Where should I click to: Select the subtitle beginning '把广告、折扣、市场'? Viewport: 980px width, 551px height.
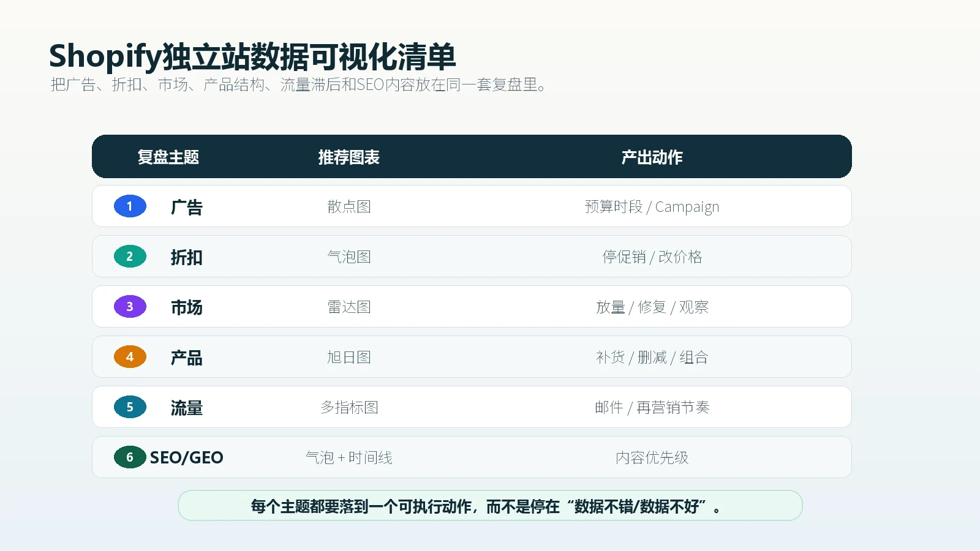tap(298, 84)
